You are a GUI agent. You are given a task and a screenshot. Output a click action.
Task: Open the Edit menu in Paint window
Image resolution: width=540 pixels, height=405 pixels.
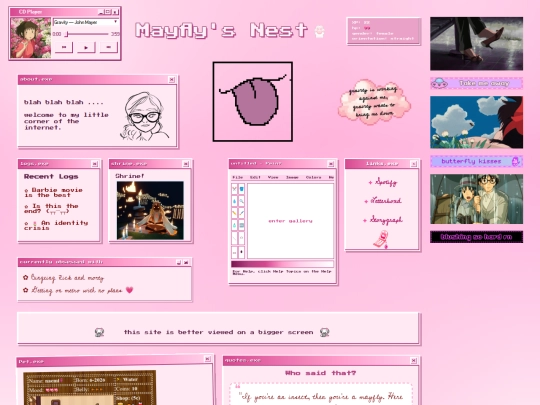tap(255, 177)
